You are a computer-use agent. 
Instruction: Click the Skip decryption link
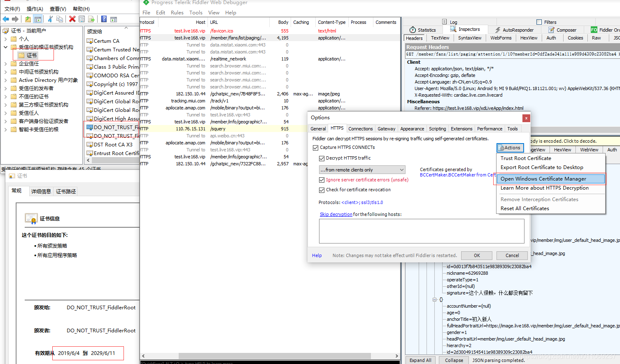pyautogui.click(x=336, y=214)
